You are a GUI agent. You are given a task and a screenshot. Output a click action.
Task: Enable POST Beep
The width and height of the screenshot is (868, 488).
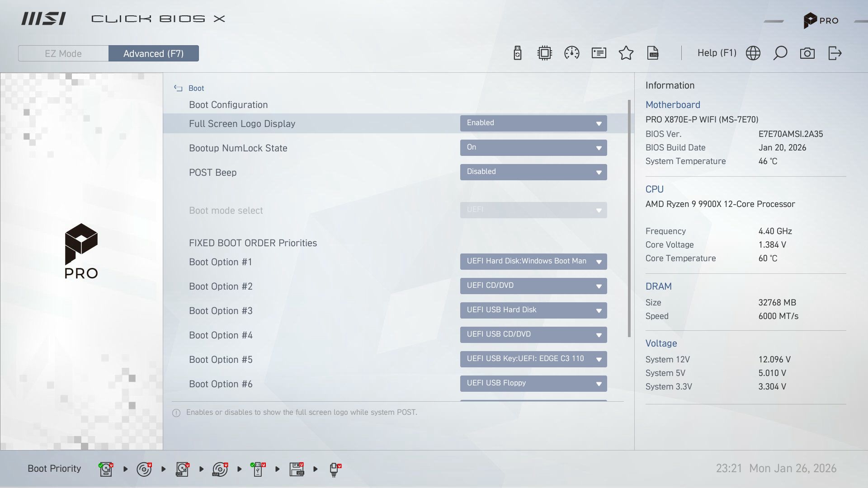(x=533, y=172)
